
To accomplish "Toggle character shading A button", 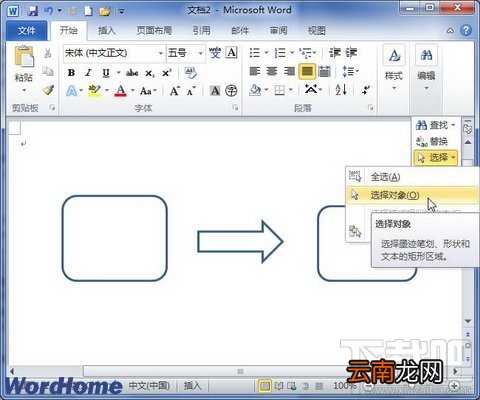I will [x=215, y=90].
